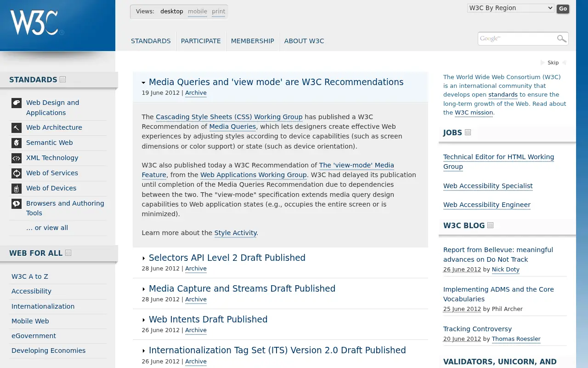Open the eGovernment sidebar link
The height and width of the screenshot is (368, 588).
[x=34, y=336]
